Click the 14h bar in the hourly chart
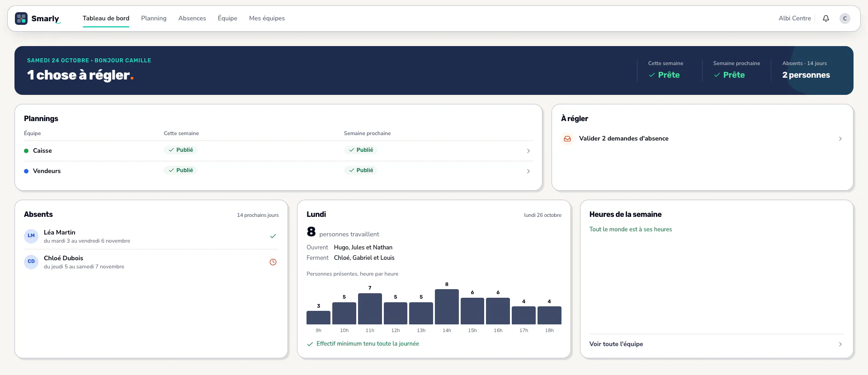The height and width of the screenshot is (375, 868). point(447,307)
